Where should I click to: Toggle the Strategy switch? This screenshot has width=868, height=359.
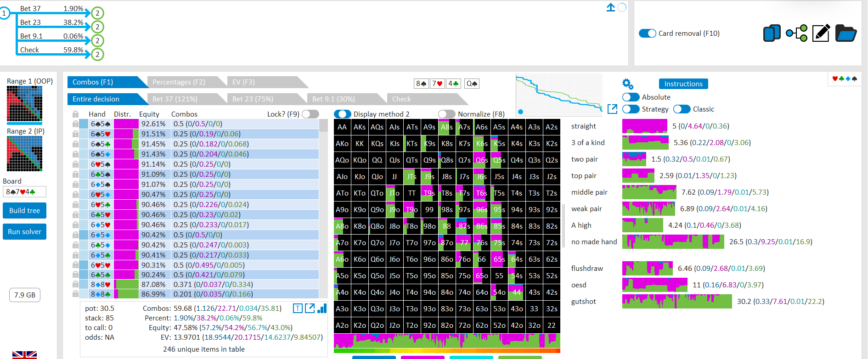[631, 109]
